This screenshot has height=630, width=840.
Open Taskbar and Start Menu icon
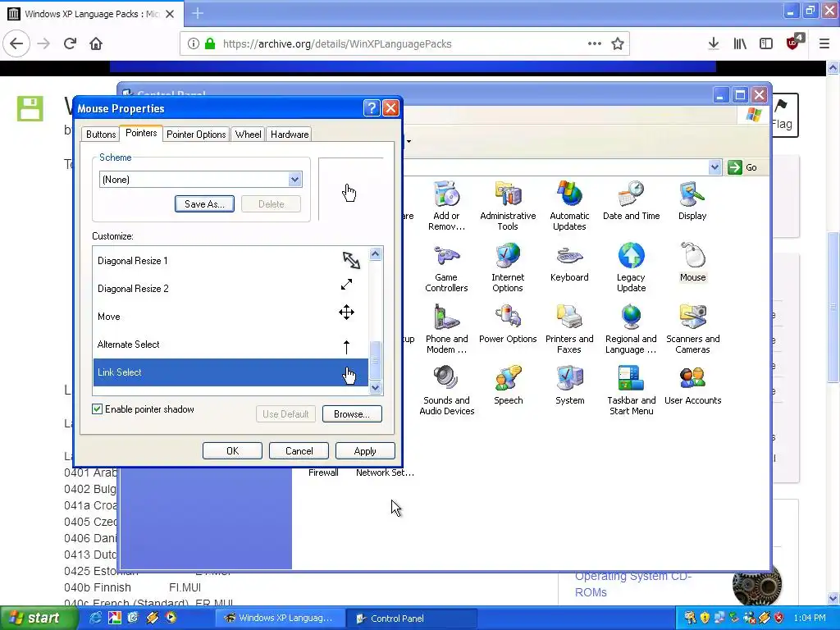pyautogui.click(x=631, y=390)
